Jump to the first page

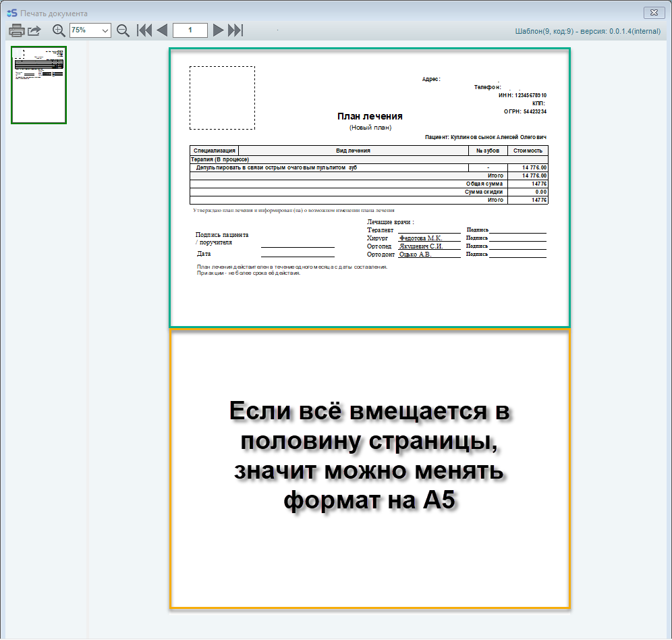coord(144,30)
